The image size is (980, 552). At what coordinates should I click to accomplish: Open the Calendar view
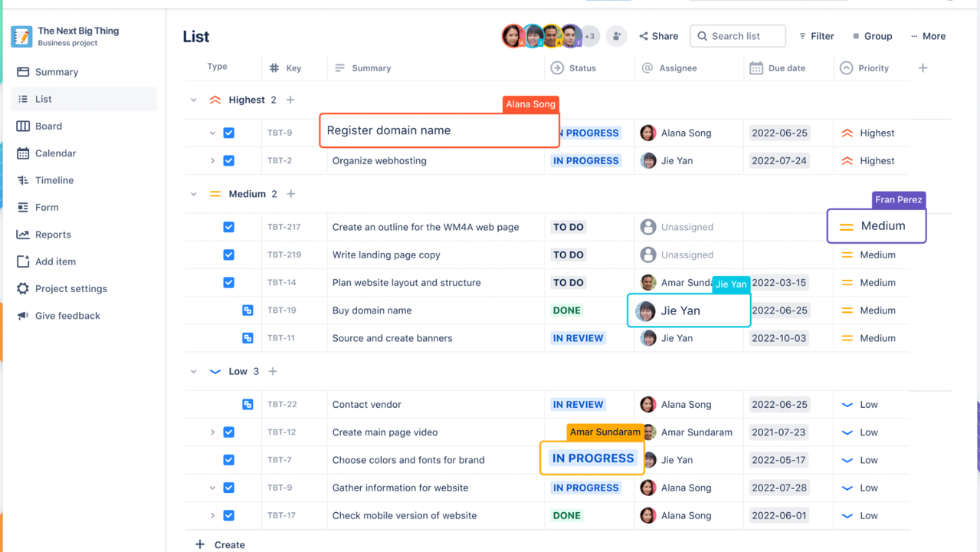(x=54, y=153)
